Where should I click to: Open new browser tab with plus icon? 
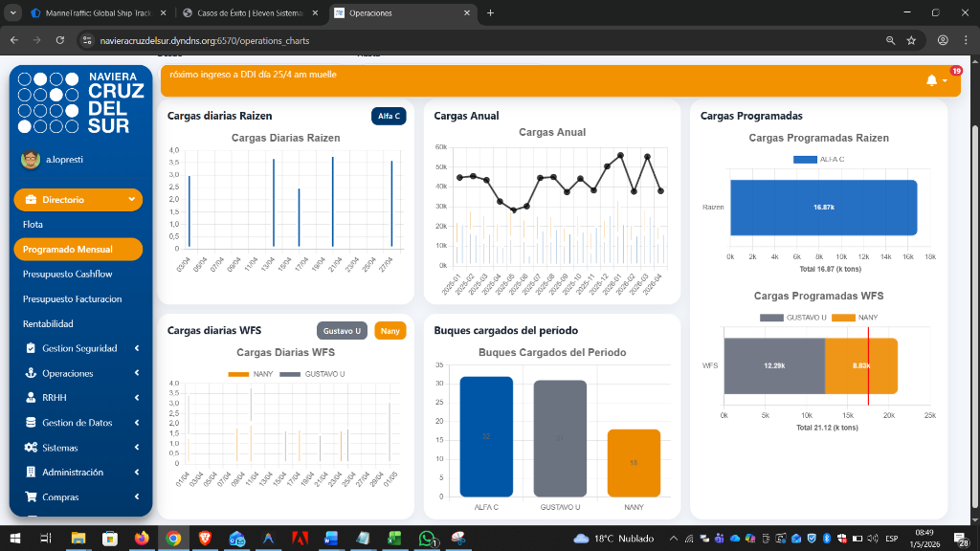click(491, 12)
